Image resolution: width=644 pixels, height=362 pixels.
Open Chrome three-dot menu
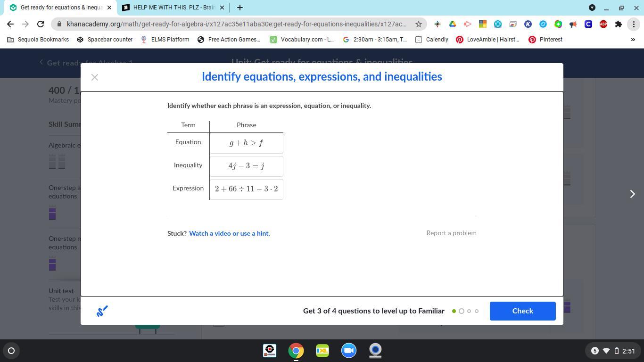(633, 24)
